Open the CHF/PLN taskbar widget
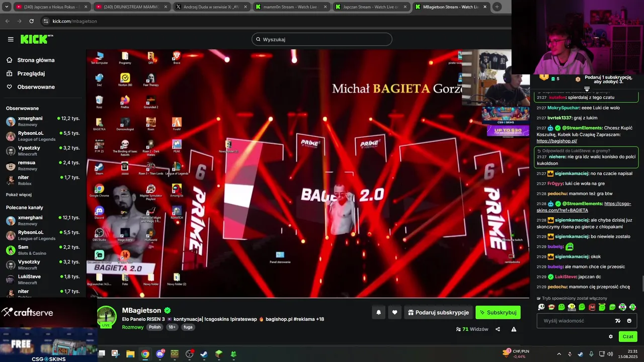Screen dimensions: 644x362 pos(516,354)
